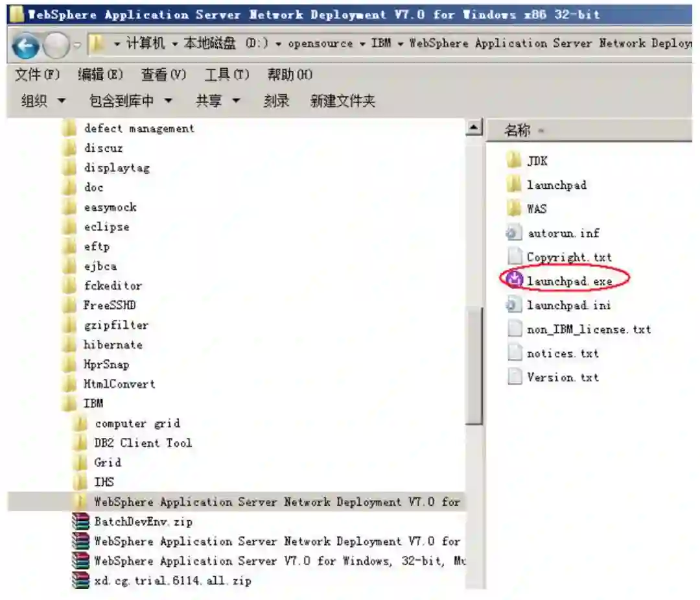Select WebSphere Network Deployment V7.0 zip archive icon
Viewport: 700px width, 600px height.
click(80, 541)
